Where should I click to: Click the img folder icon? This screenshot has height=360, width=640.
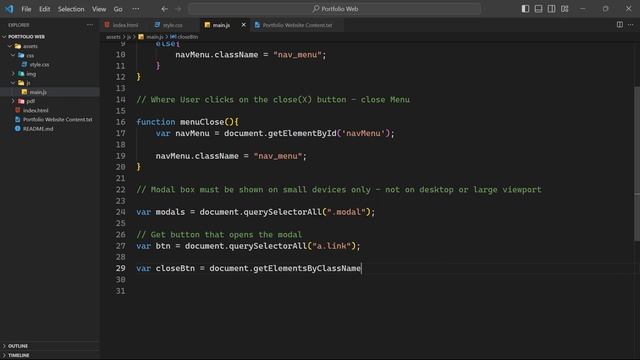tap(21, 74)
